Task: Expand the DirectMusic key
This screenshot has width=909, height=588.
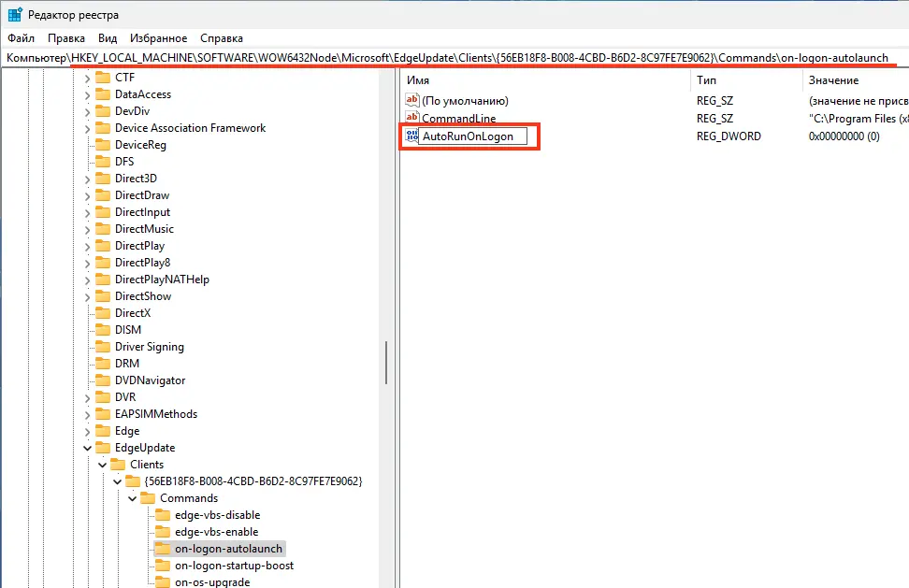Action: tap(88, 229)
